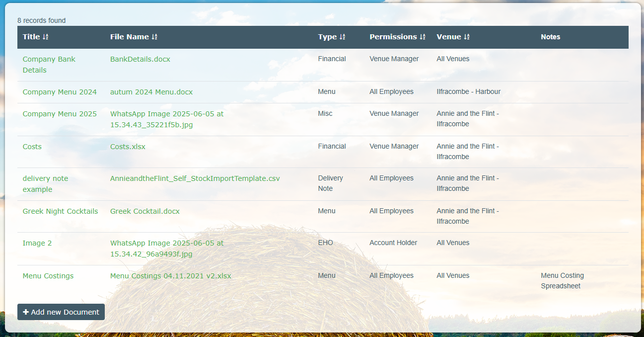Click the Type column sort icon

pos(342,37)
